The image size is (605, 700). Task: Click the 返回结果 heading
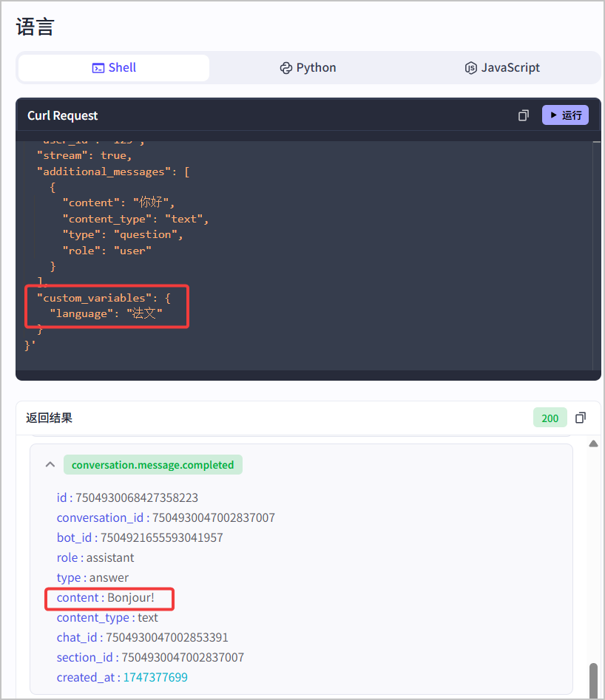point(49,418)
